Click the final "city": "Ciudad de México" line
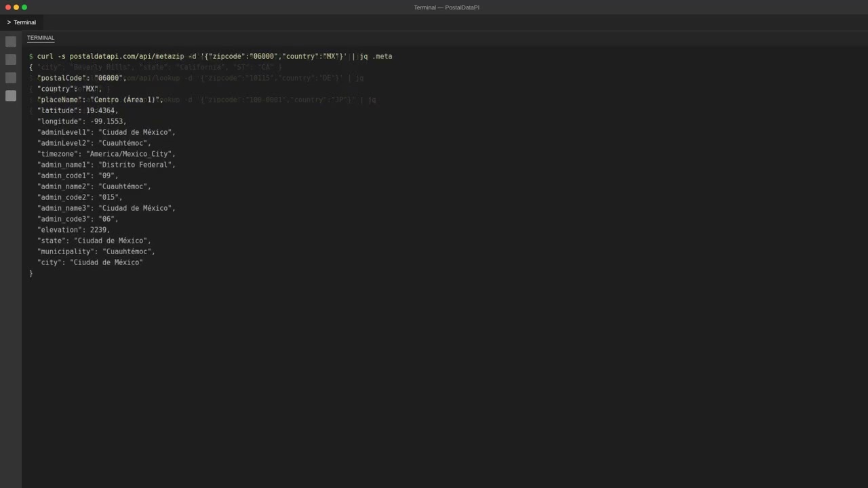This screenshot has height=488, width=868. [x=90, y=262]
